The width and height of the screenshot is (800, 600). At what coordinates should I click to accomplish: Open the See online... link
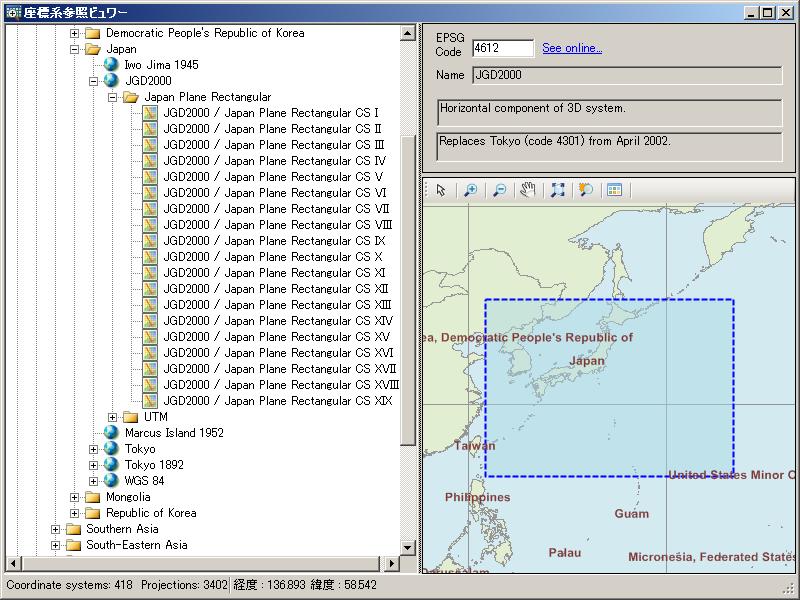click(x=572, y=48)
